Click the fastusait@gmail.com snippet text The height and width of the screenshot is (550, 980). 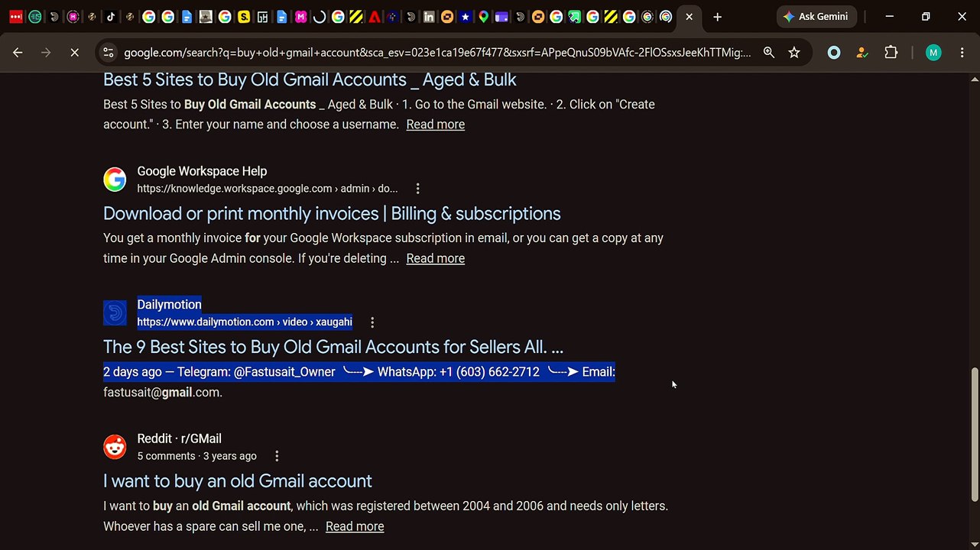(163, 392)
